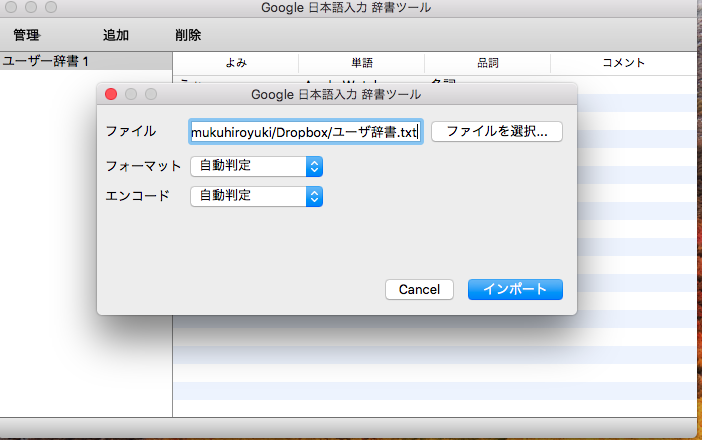702x440 pixels.
Task: Click the ファイルを選択... button
Action: [x=497, y=132]
